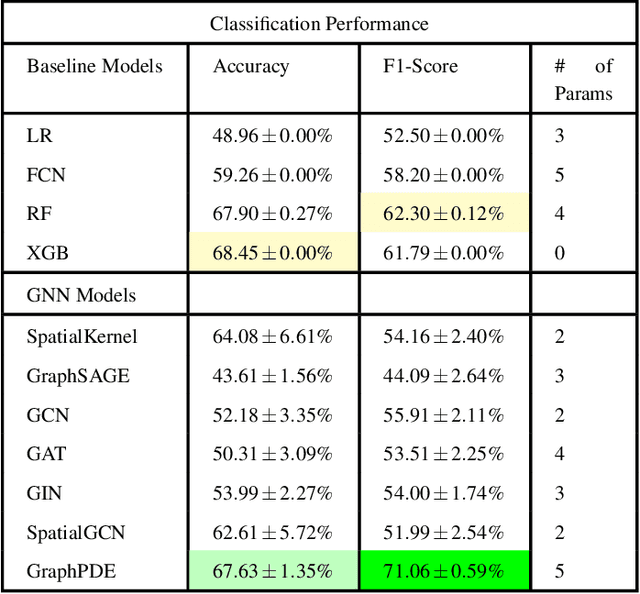Click the F1-Score column header

point(420,67)
